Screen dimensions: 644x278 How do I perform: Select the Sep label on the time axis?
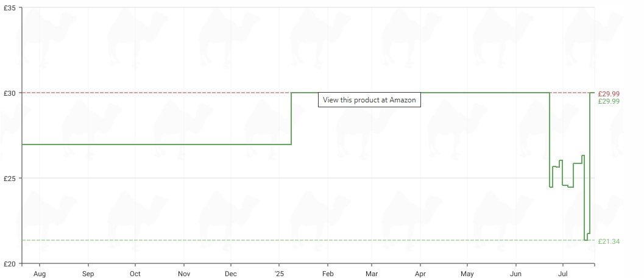click(x=88, y=274)
